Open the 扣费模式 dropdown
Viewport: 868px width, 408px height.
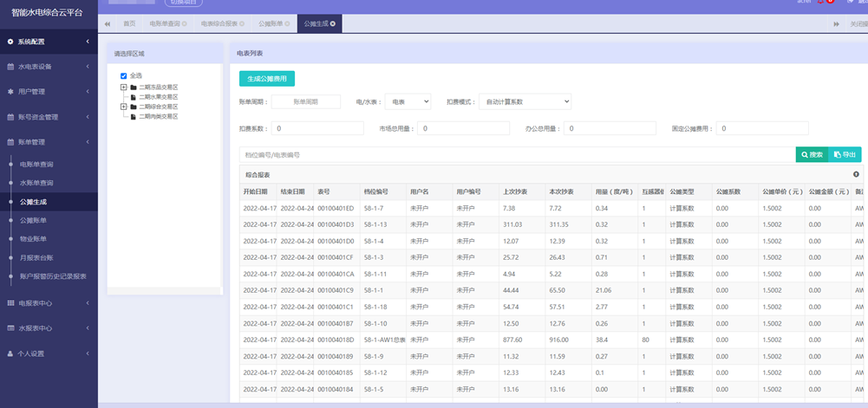pos(525,101)
